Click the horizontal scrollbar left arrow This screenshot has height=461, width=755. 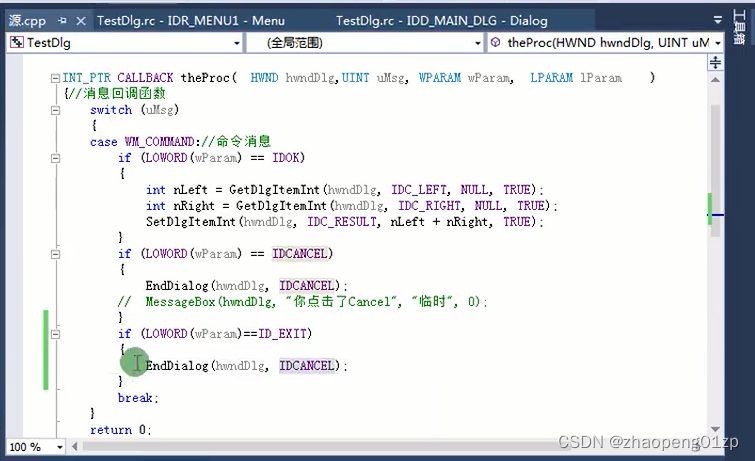point(75,447)
